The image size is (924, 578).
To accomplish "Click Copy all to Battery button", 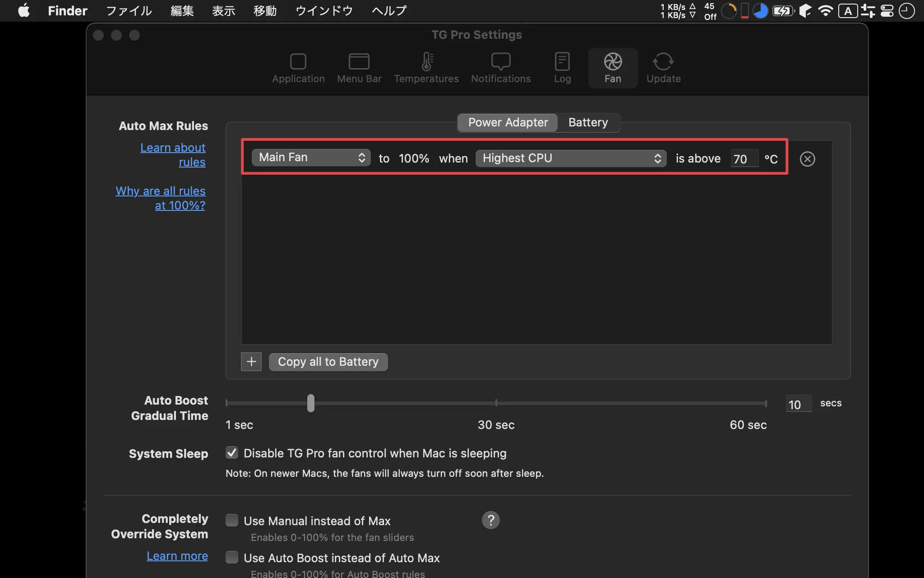I will pos(328,361).
